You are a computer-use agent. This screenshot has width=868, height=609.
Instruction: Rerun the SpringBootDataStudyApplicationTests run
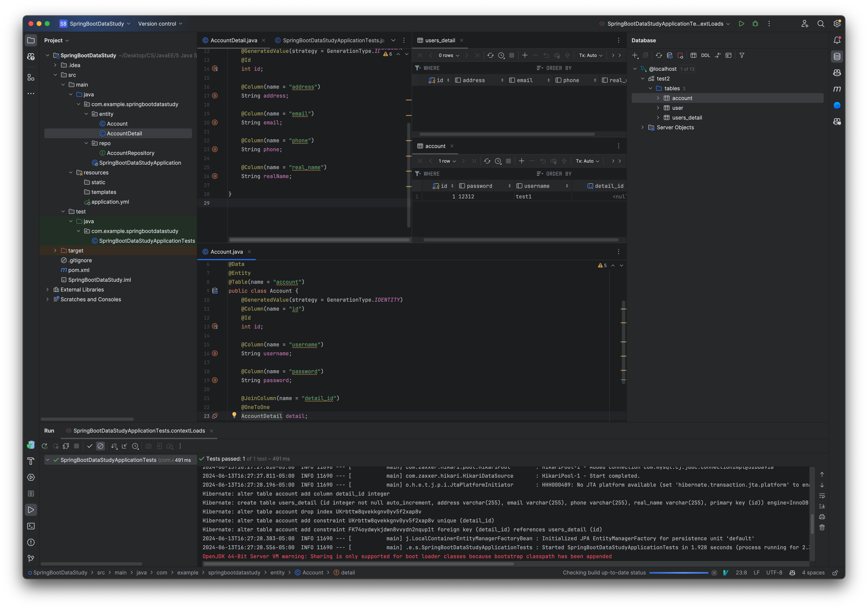[x=45, y=446]
